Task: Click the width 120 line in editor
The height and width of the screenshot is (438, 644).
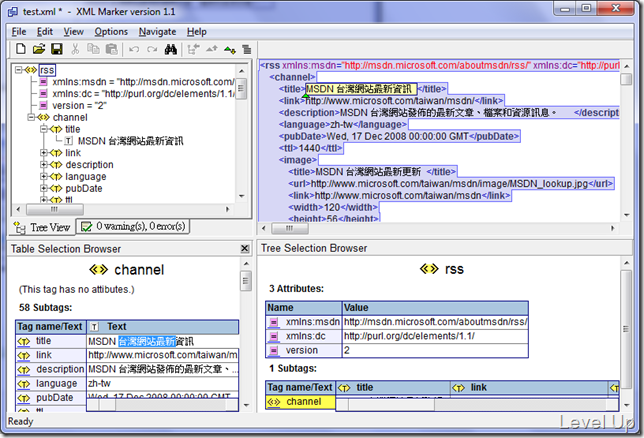Action: pos(333,207)
